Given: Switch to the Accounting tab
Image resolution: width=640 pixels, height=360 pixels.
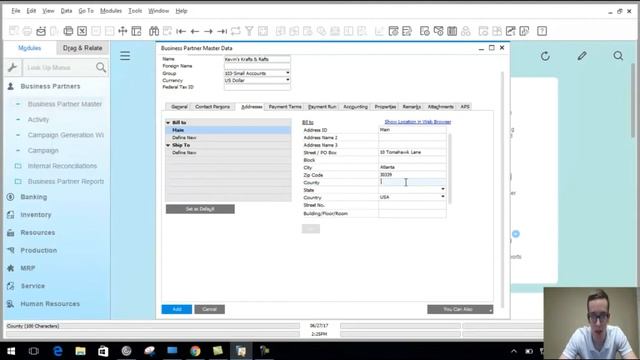Looking at the screenshot, I should [x=356, y=107].
